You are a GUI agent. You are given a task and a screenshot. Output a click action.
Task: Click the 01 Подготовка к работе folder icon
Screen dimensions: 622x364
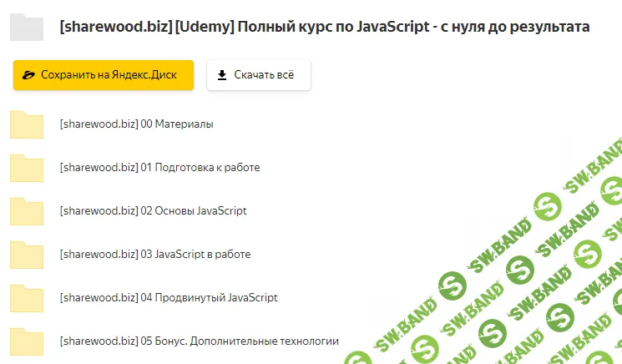[26, 168]
